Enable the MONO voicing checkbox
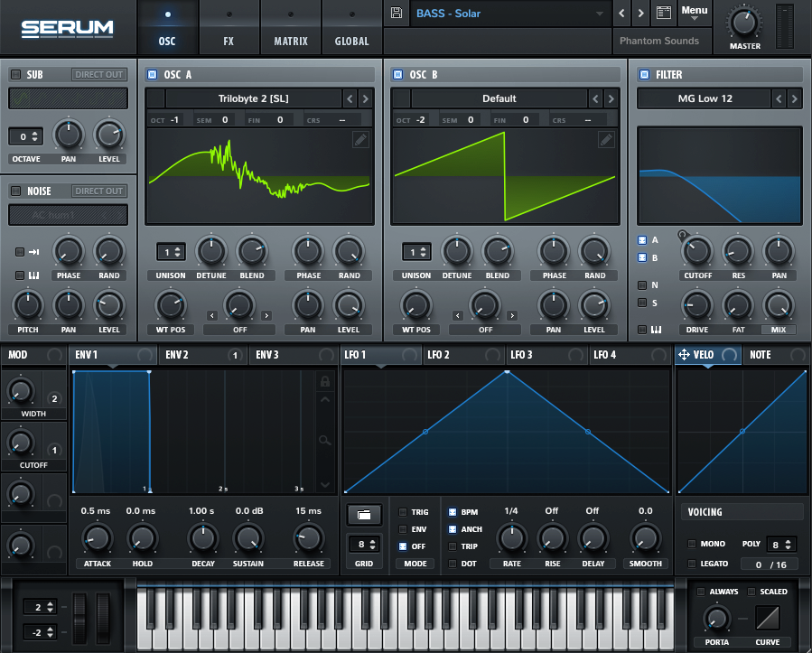 692,544
